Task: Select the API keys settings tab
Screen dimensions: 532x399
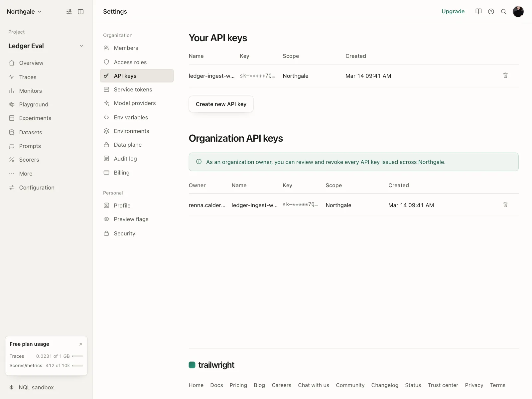Action: (x=137, y=76)
